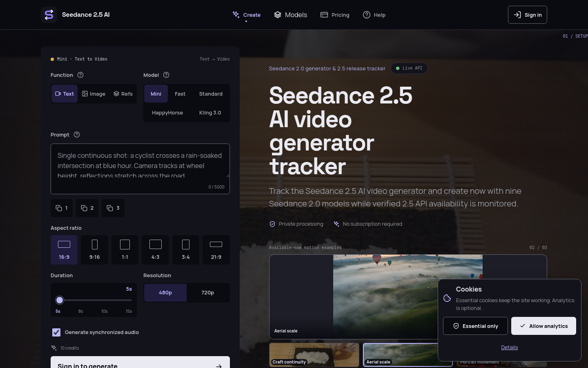The height and width of the screenshot is (368, 588).
Task: Select 3:4 aspect ratio
Action: point(186,250)
